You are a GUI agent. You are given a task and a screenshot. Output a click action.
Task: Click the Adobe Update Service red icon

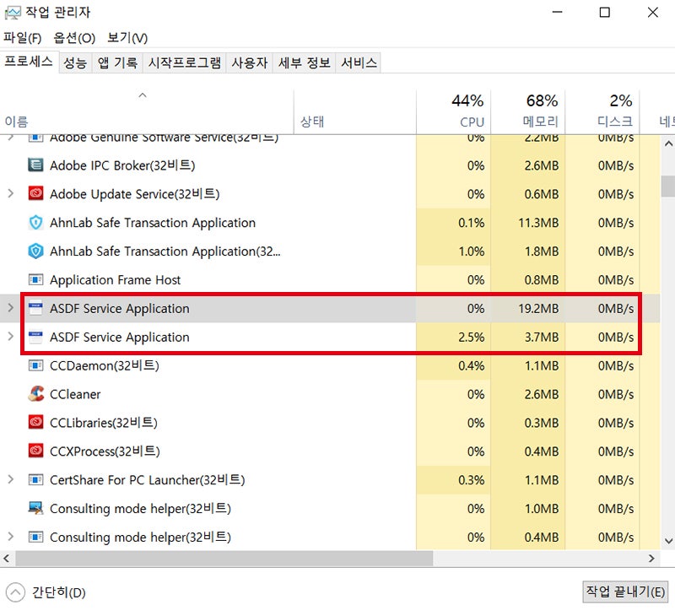(x=35, y=194)
